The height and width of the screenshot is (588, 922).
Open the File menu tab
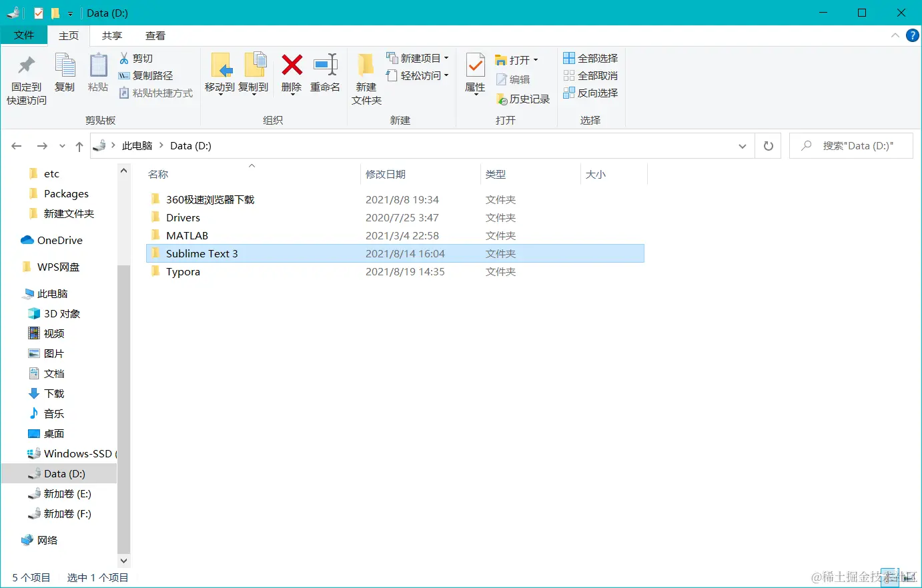coord(24,35)
